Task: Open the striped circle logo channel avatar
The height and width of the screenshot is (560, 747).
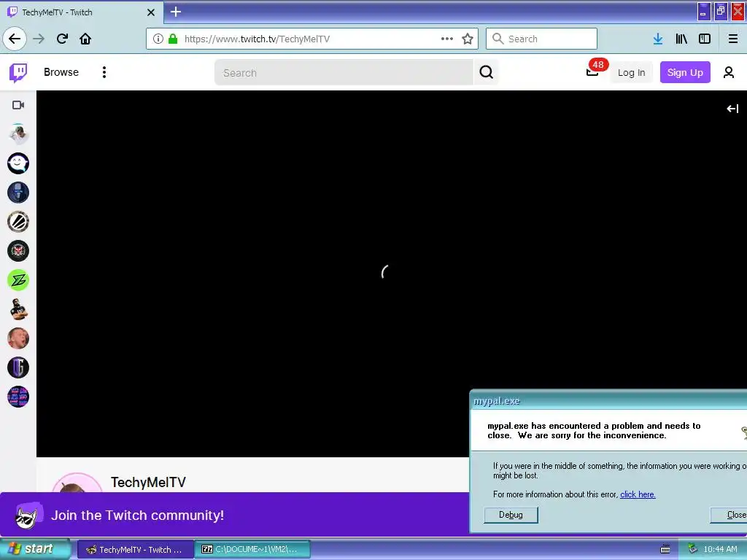Action: (18, 222)
